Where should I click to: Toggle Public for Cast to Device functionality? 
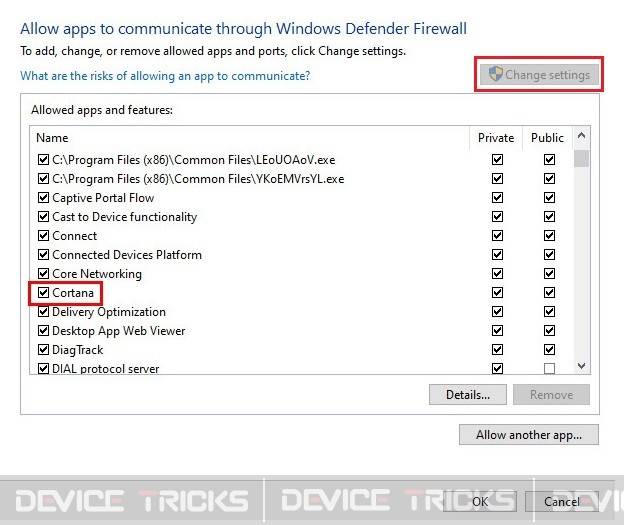[x=549, y=217]
